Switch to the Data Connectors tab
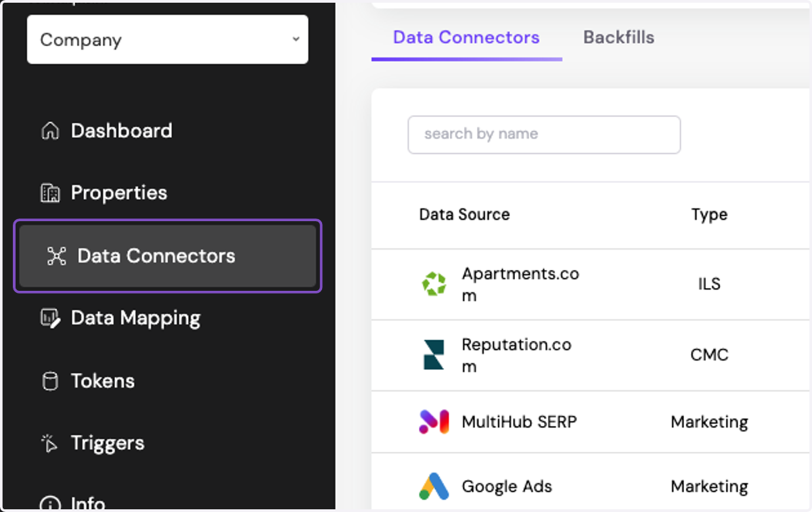Image resolution: width=812 pixels, height=512 pixels. 466,37
